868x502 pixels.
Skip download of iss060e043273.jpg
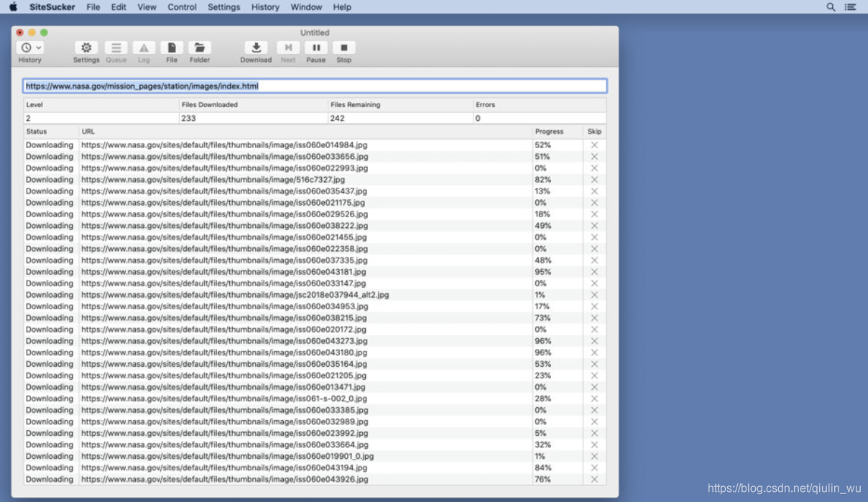tap(594, 341)
